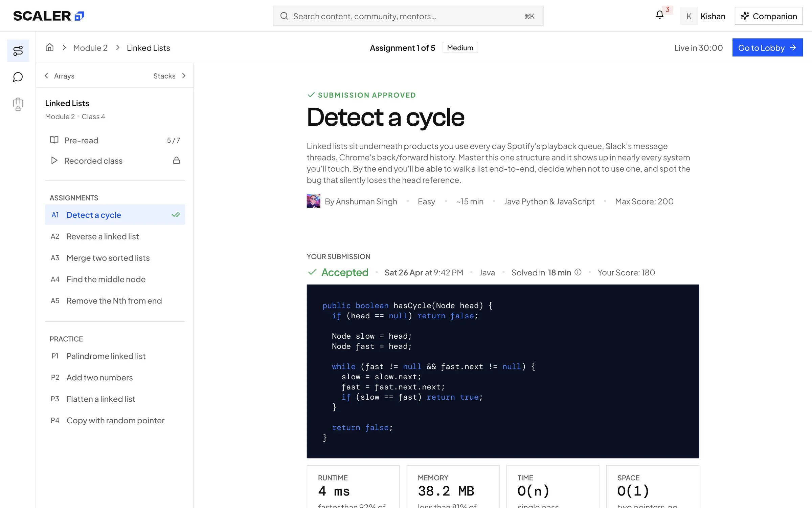Click the MEMORY 38.2 MB stat card
The width and height of the screenshot is (812, 508).
tap(453, 487)
